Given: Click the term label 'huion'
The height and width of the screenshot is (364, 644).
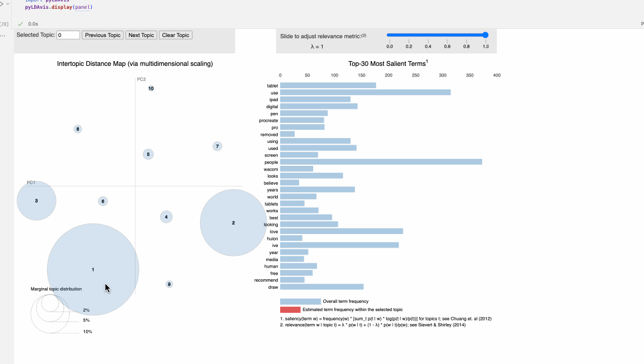Looking at the screenshot, I should click(273, 238).
